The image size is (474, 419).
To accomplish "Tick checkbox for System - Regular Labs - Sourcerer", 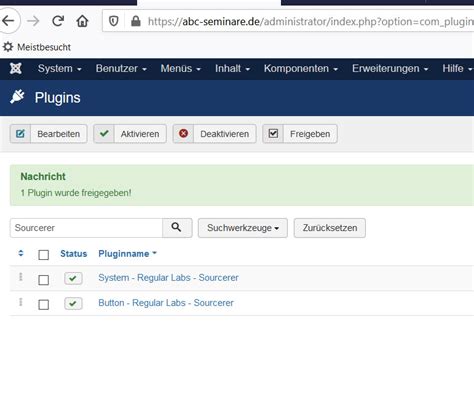I will click(44, 280).
